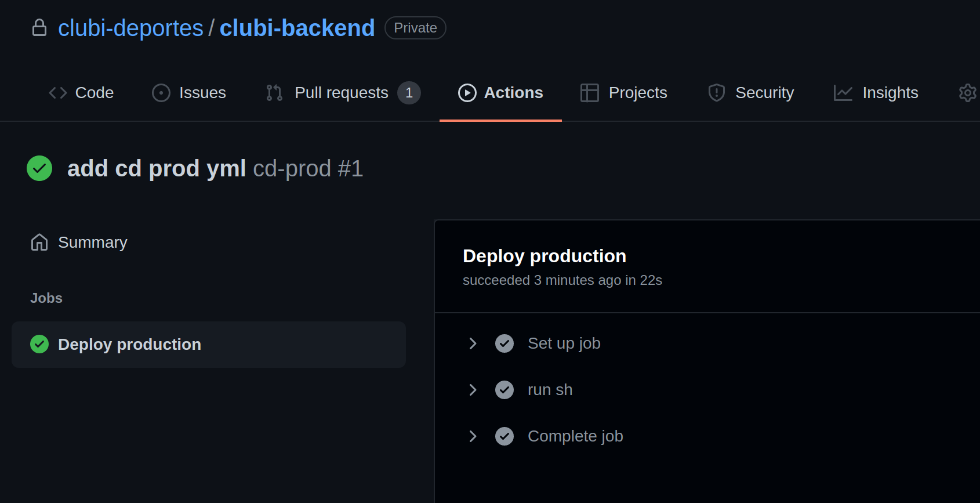Click the Security shield icon
The width and height of the screenshot is (980, 503).
(717, 93)
